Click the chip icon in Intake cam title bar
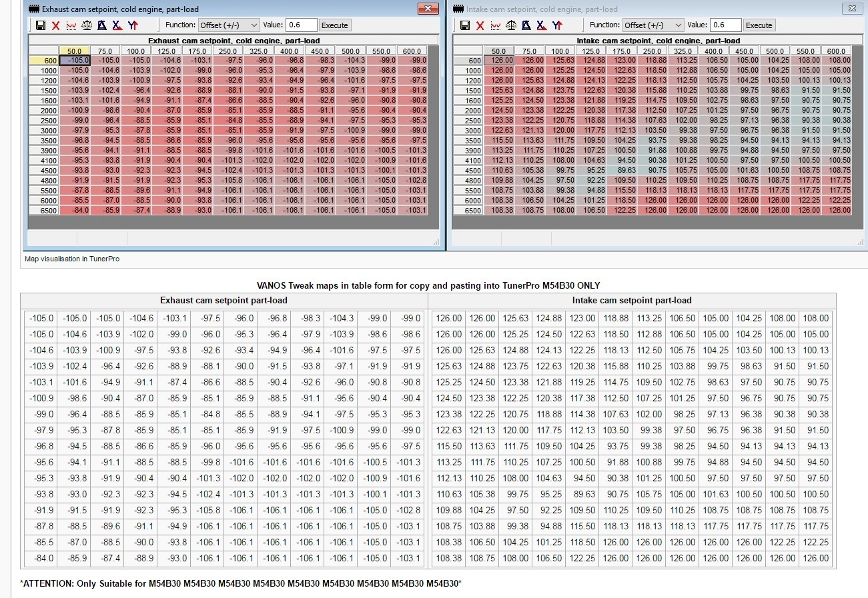868x598 pixels. [458, 9]
